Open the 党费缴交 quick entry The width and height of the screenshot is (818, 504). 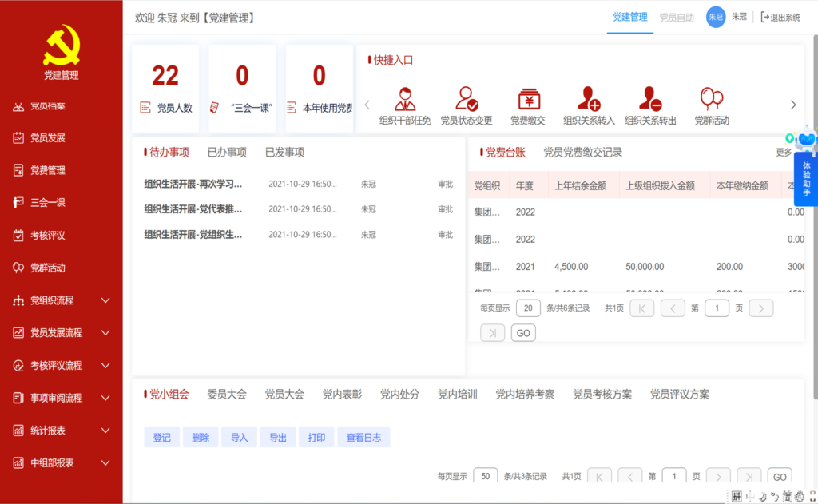(x=528, y=99)
